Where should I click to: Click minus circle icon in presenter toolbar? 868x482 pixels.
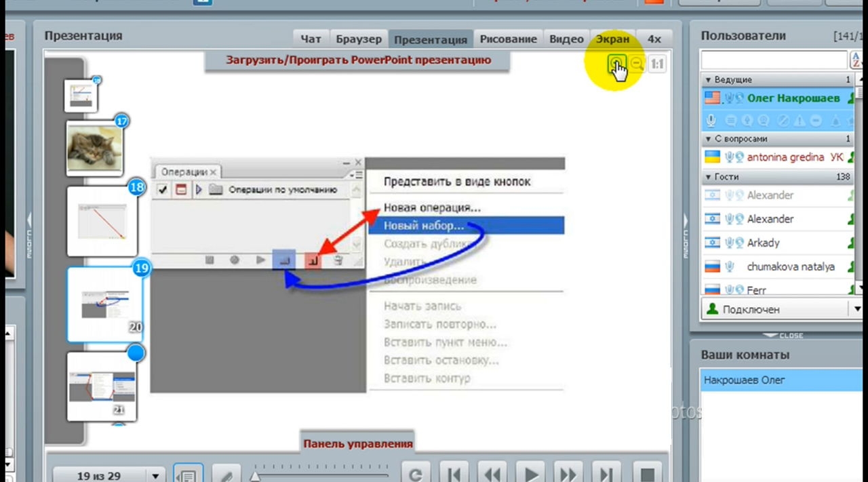[816, 121]
